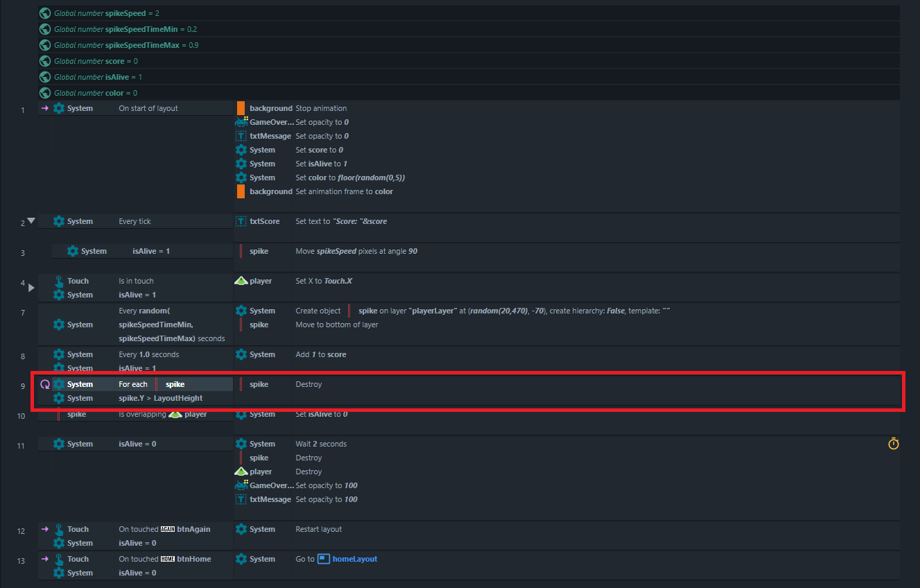The width and height of the screenshot is (920, 588).
Task: Click the GameOver sprite icon in event 1
Action: point(241,122)
